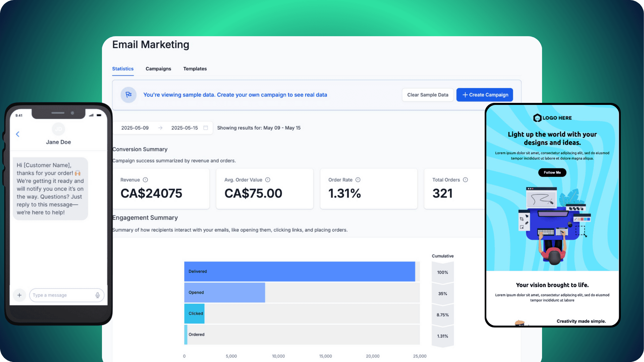Viewport: 644px width, 362px height.
Task: Click the Total Orders info icon
Action: pos(465,180)
